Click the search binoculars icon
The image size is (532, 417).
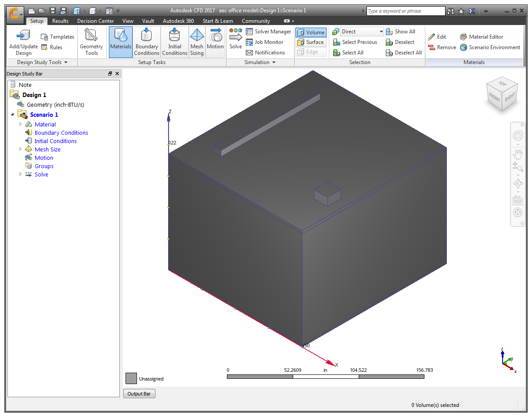(x=450, y=11)
